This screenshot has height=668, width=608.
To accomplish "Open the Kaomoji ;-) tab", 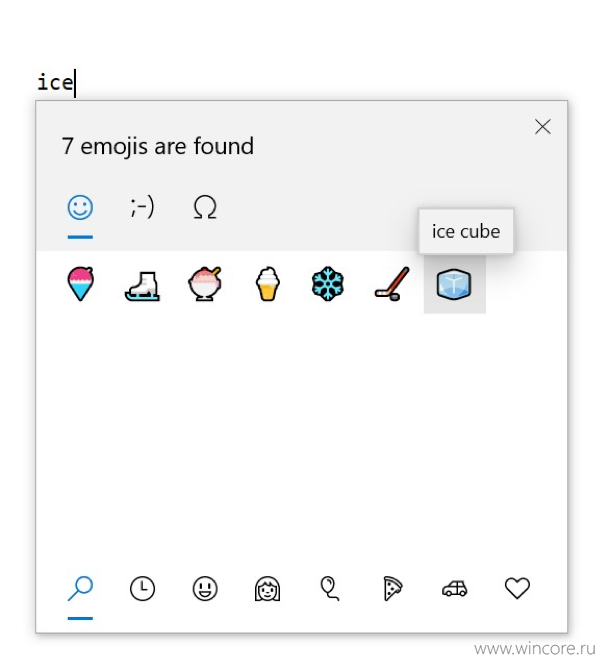I will tap(142, 207).
